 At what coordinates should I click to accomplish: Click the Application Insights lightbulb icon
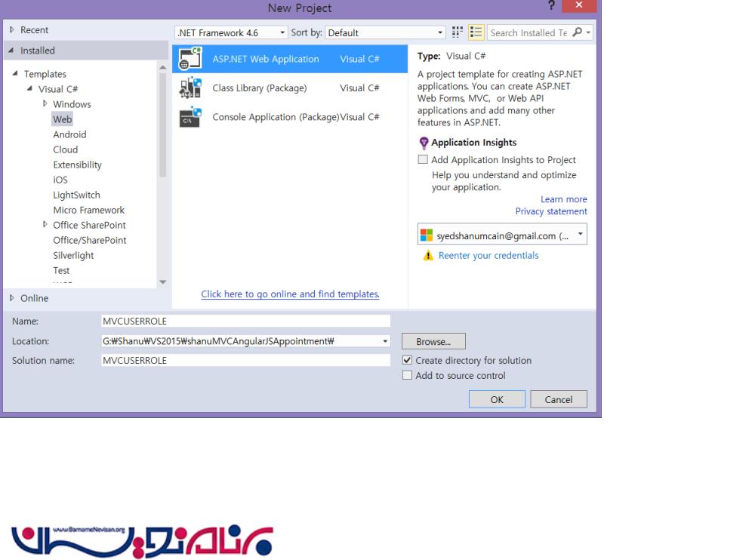point(424,143)
